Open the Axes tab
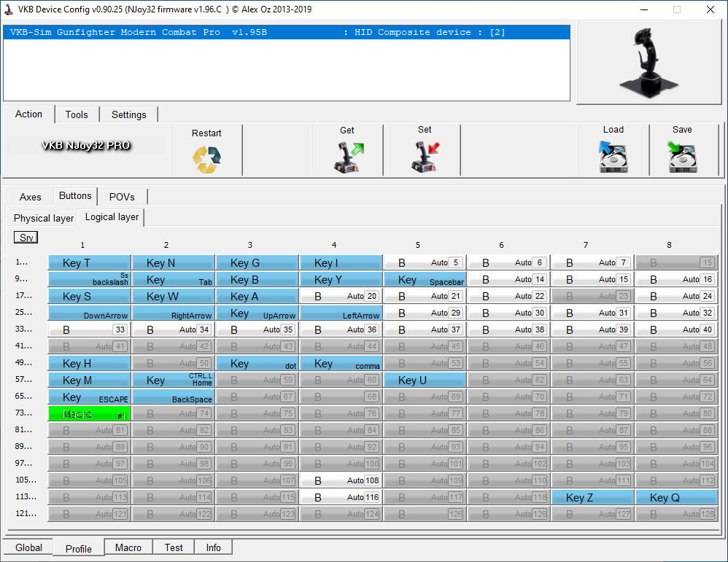The image size is (728, 562). 30,197
